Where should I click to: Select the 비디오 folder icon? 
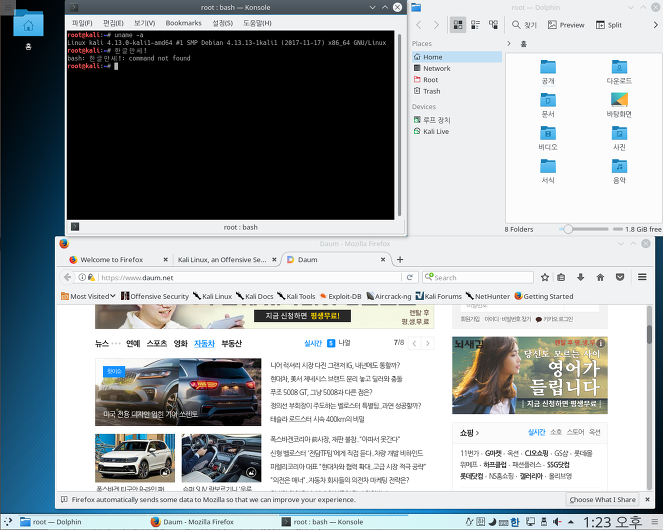548,133
